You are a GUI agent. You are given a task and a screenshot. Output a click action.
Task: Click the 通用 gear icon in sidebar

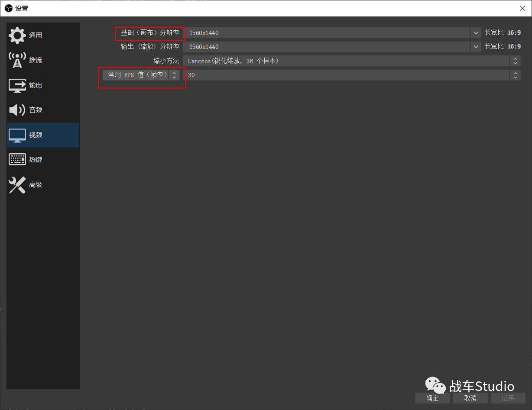[17, 36]
